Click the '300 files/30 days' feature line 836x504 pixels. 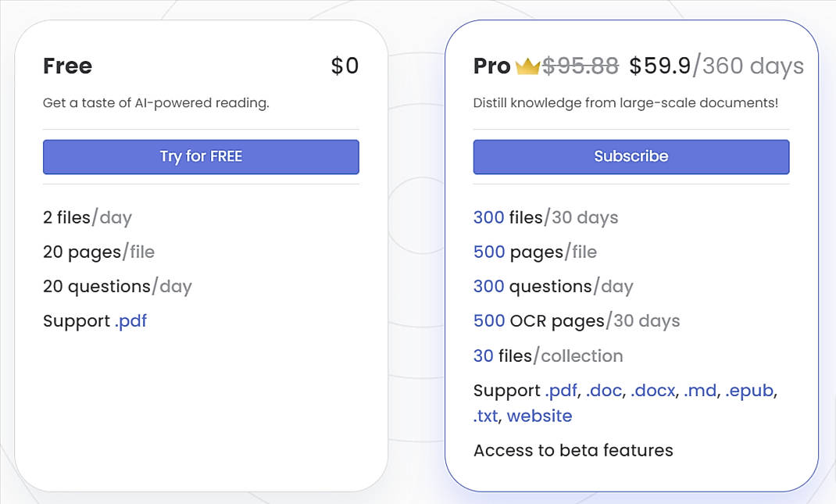546,217
